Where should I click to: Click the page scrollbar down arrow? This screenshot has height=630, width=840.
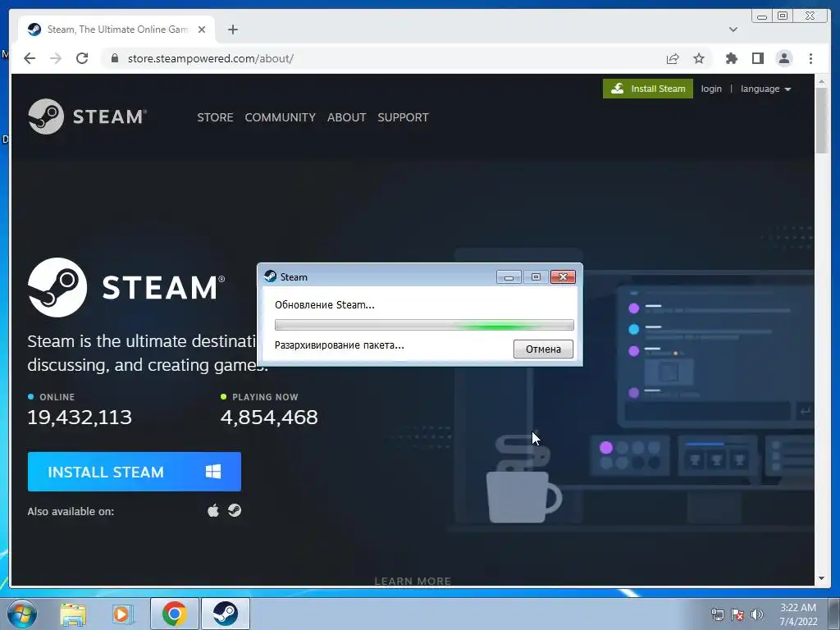(821, 578)
